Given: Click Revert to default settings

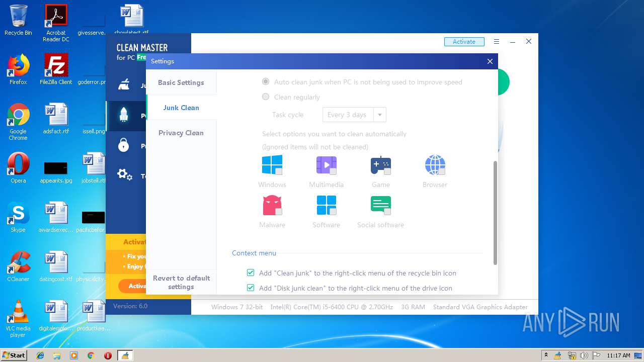Looking at the screenshot, I should click(x=182, y=283).
